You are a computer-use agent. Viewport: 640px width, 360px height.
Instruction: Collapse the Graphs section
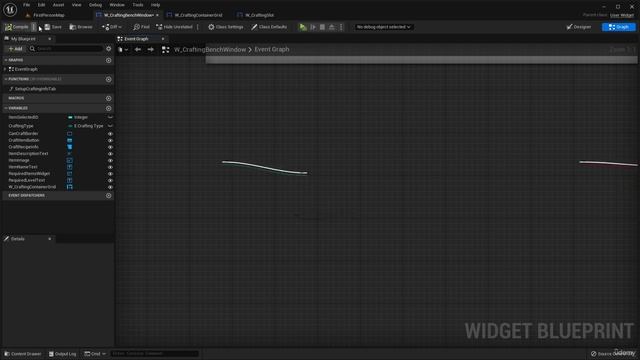point(6,60)
